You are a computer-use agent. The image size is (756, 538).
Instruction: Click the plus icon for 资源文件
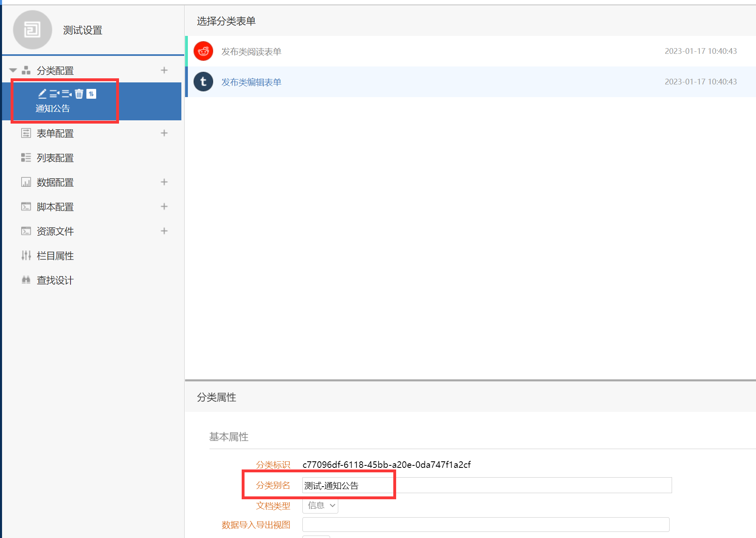click(164, 231)
